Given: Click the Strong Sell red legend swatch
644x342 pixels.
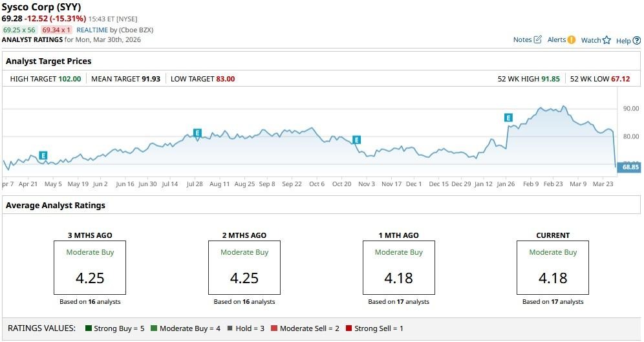Looking at the screenshot, I should (x=349, y=328).
